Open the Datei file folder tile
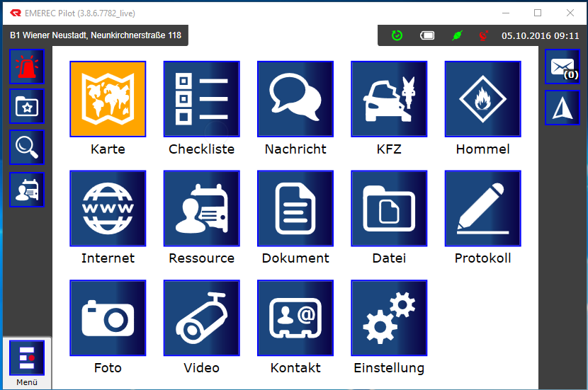The width and height of the screenshot is (588, 390). tap(388, 208)
